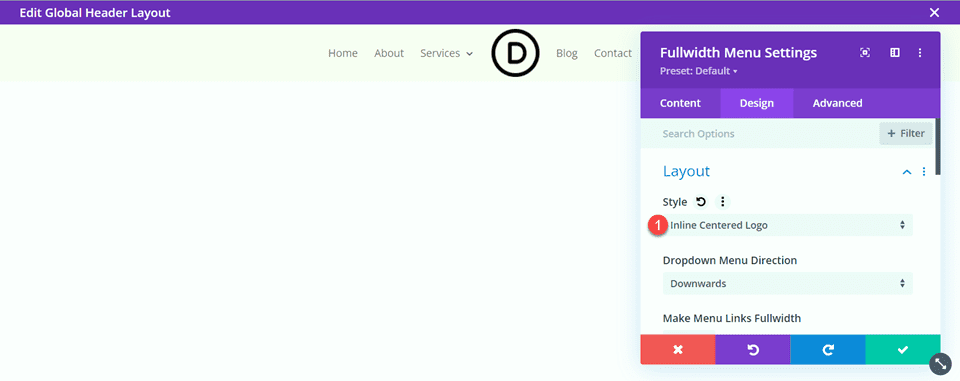Click the Layout section title
The height and width of the screenshot is (381, 960).
(686, 171)
